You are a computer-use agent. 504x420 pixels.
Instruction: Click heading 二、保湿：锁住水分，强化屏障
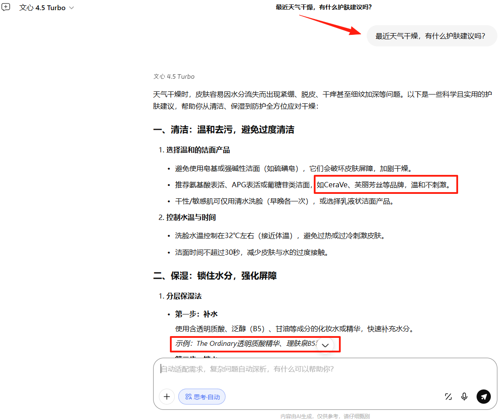[215, 276]
